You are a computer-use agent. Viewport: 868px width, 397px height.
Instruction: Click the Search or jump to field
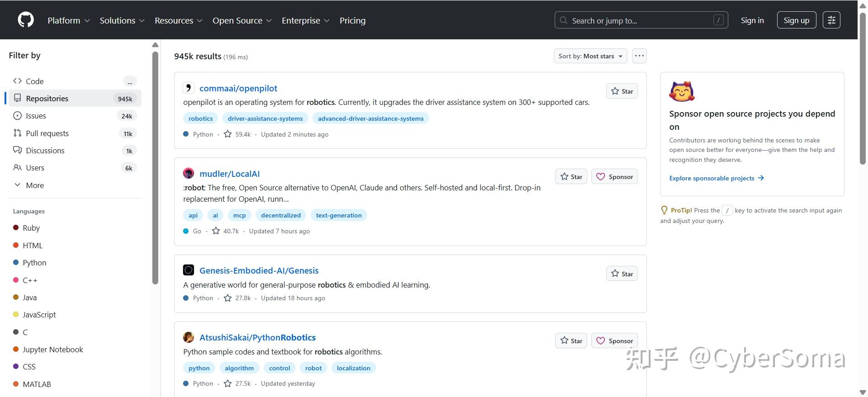tap(641, 20)
